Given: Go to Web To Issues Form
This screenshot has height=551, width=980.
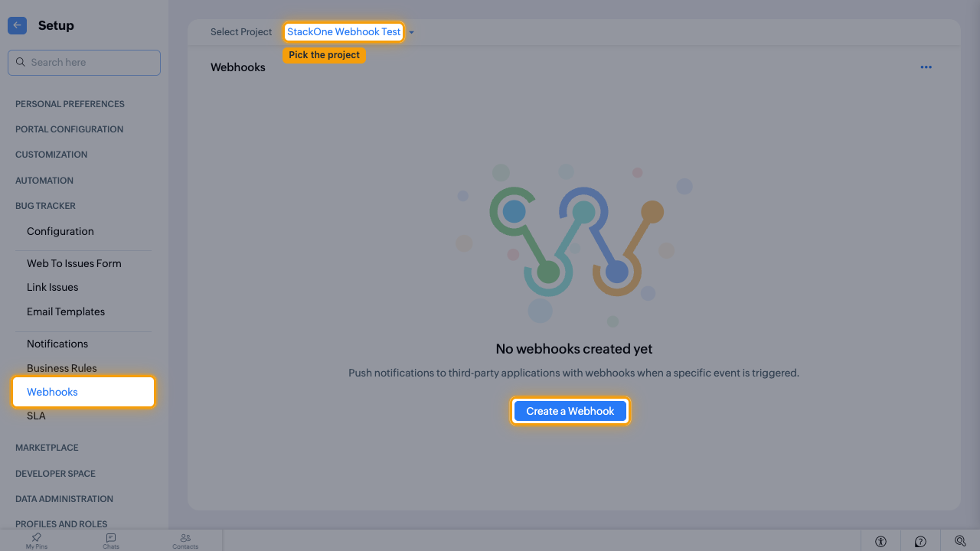Looking at the screenshot, I should coord(74,263).
